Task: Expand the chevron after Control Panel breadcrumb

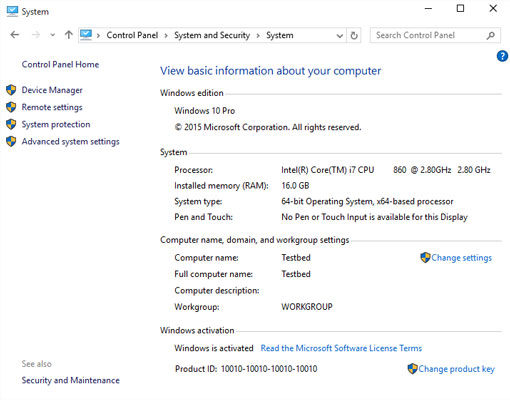Action: pos(166,35)
